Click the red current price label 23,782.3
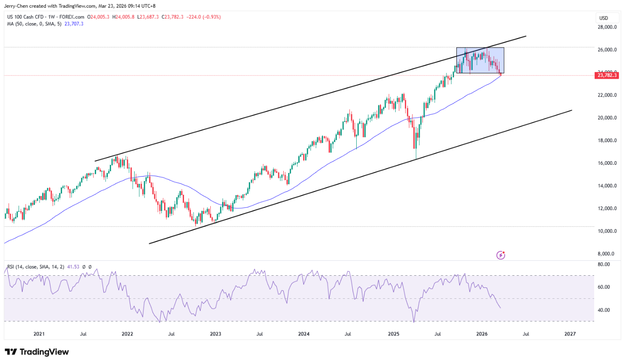This screenshot has width=625, height=364. pos(606,75)
